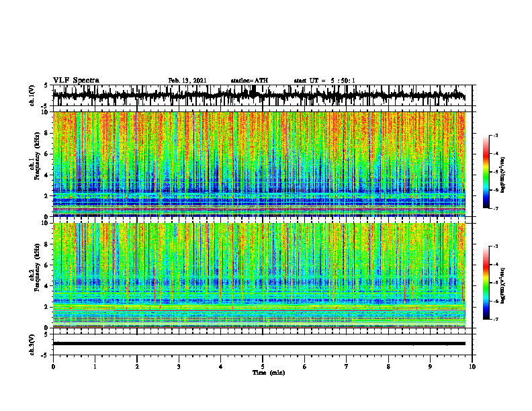
Task: Click the 2 kHz tick label on ch.1 spectrogram
Action: pos(47,196)
